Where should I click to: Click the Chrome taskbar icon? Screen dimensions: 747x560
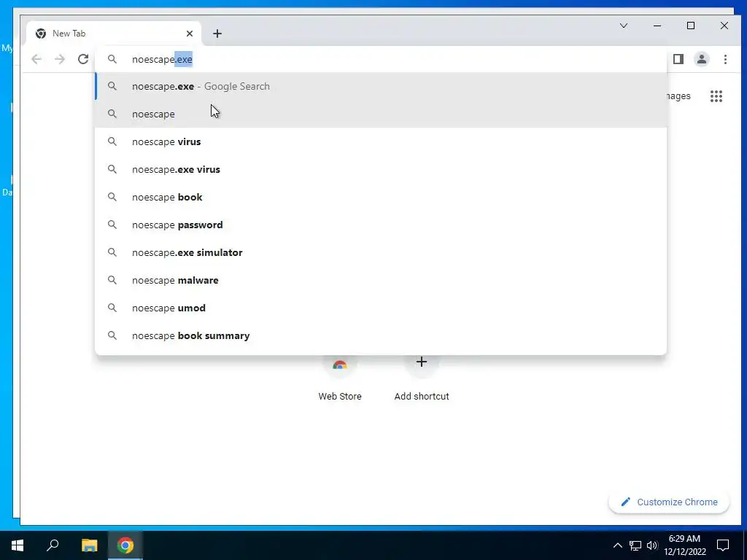[125, 545]
